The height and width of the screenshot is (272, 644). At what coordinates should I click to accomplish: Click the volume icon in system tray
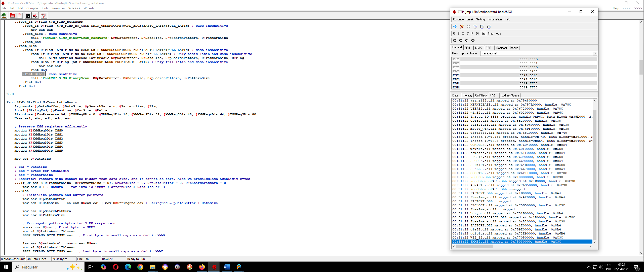[x=601, y=267]
